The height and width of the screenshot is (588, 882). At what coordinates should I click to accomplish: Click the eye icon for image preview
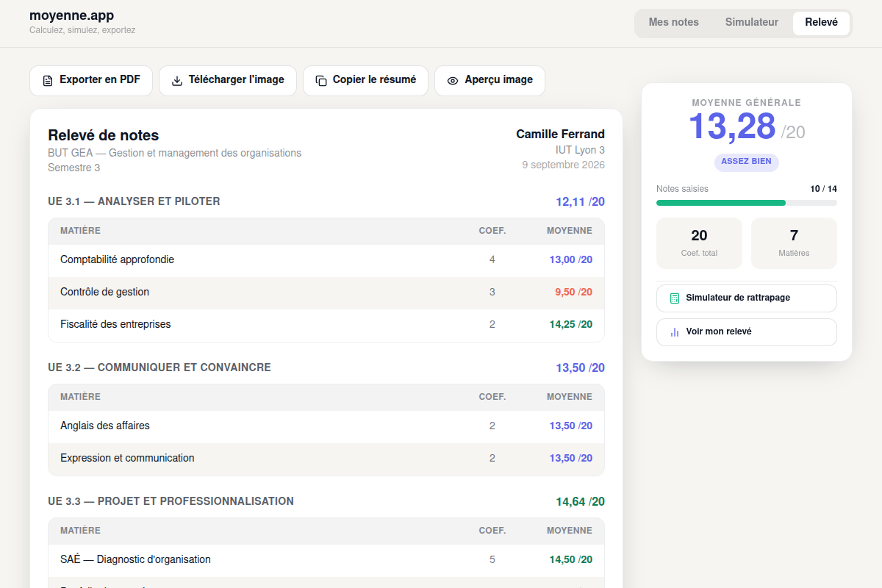click(453, 81)
